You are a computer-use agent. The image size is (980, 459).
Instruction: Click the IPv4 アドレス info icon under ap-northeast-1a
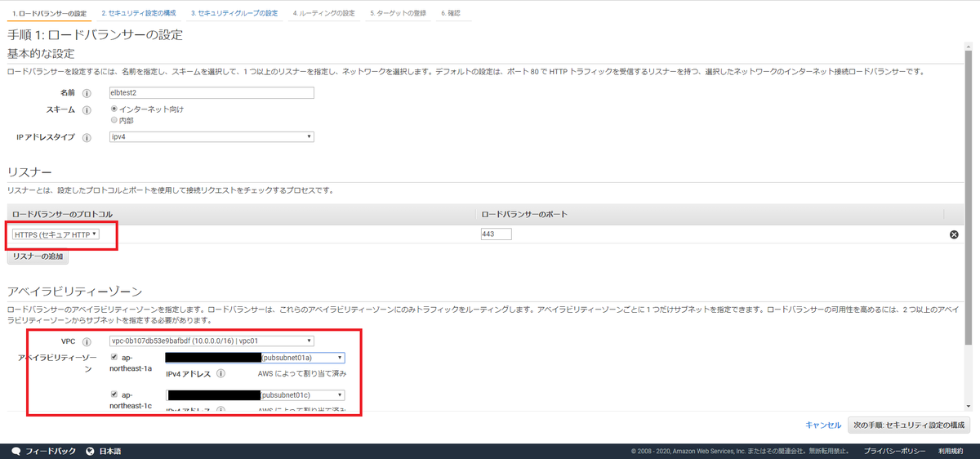point(221,374)
